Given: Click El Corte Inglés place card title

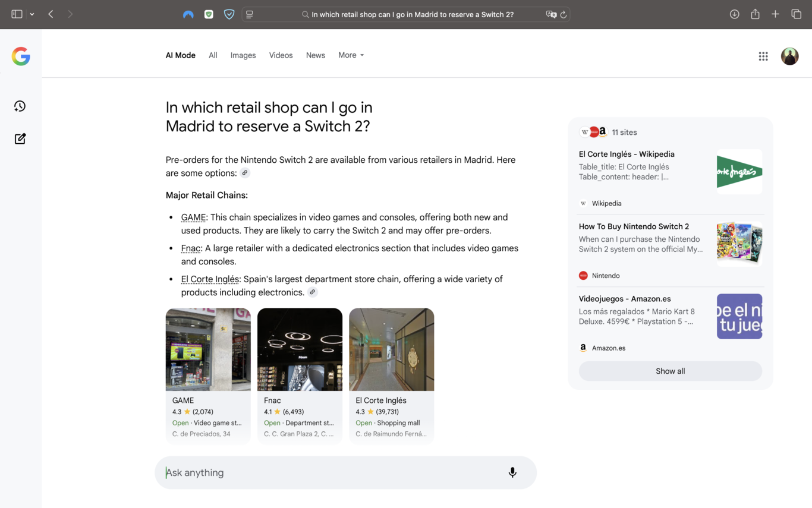Looking at the screenshot, I should coord(381,400).
